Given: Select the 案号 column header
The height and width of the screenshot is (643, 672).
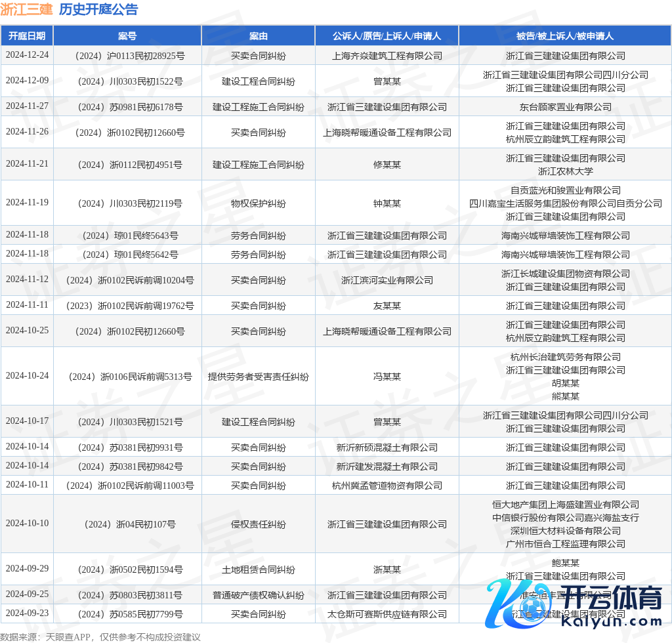Looking at the screenshot, I should [127, 36].
